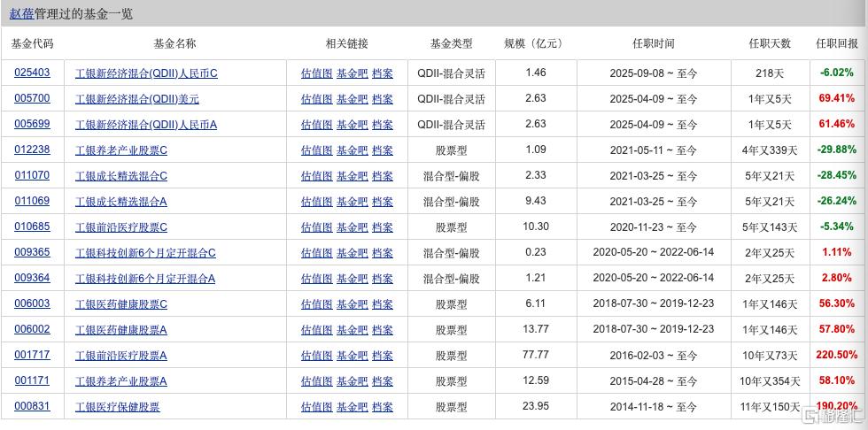Image resolution: width=868 pixels, height=430 pixels.
Task: View 估值图 for fund 025403
Action: pyautogui.click(x=317, y=73)
